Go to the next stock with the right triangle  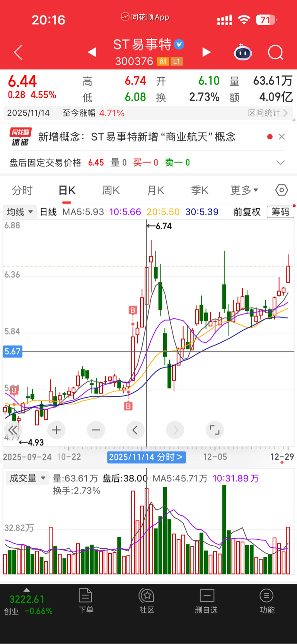click(207, 52)
